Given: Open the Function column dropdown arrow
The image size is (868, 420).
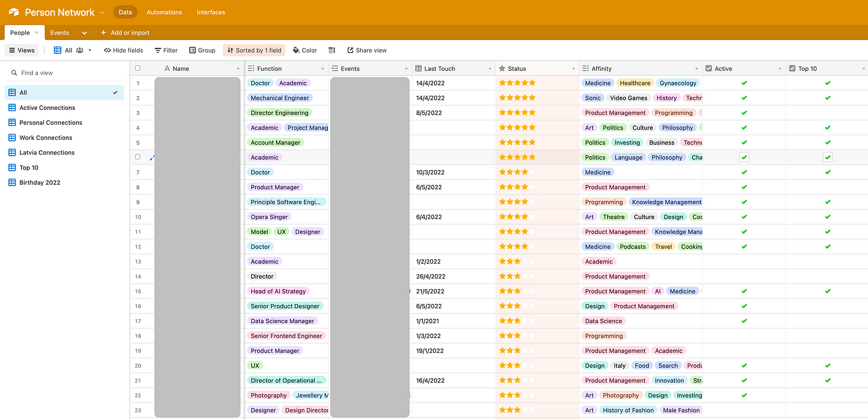Looking at the screenshot, I should pos(322,69).
